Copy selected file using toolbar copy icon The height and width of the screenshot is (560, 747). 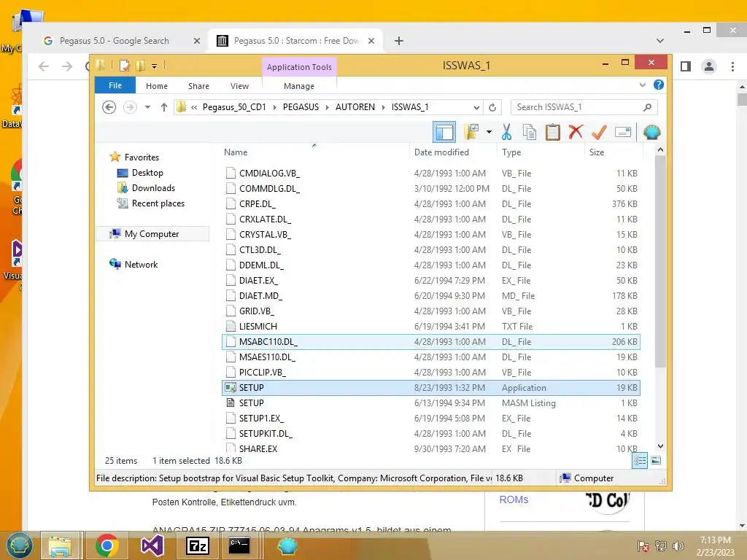click(530, 132)
